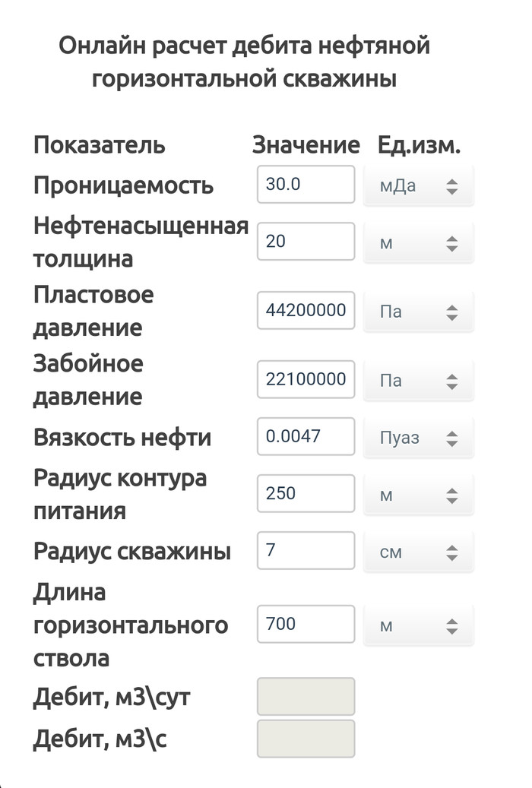Click the permeability value input field

tap(306, 185)
